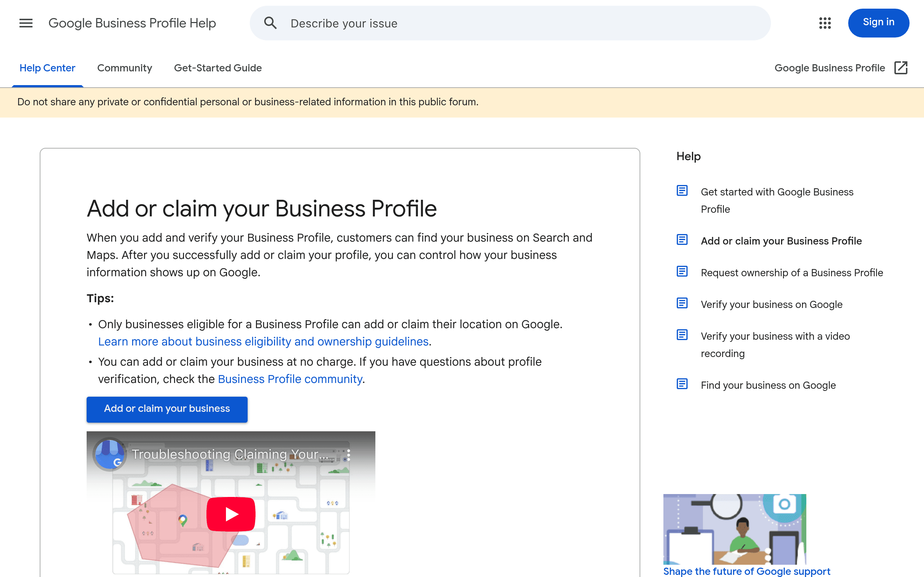924x577 pixels.
Task: Visit the Business Profile community link
Action: point(290,379)
